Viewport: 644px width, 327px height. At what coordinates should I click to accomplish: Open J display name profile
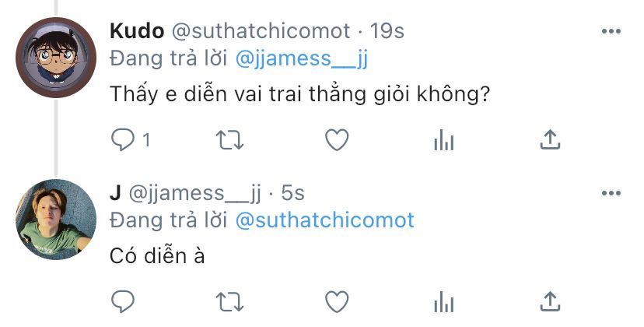coord(115,193)
